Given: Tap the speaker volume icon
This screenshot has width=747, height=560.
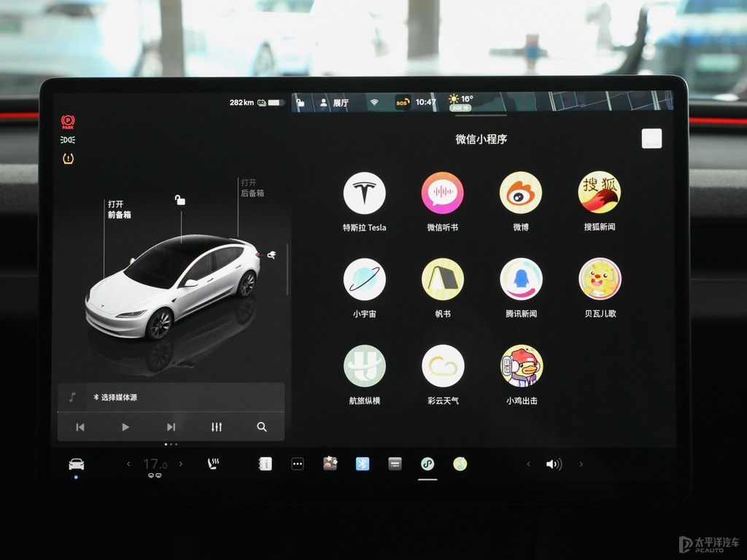Looking at the screenshot, I should coord(554,464).
